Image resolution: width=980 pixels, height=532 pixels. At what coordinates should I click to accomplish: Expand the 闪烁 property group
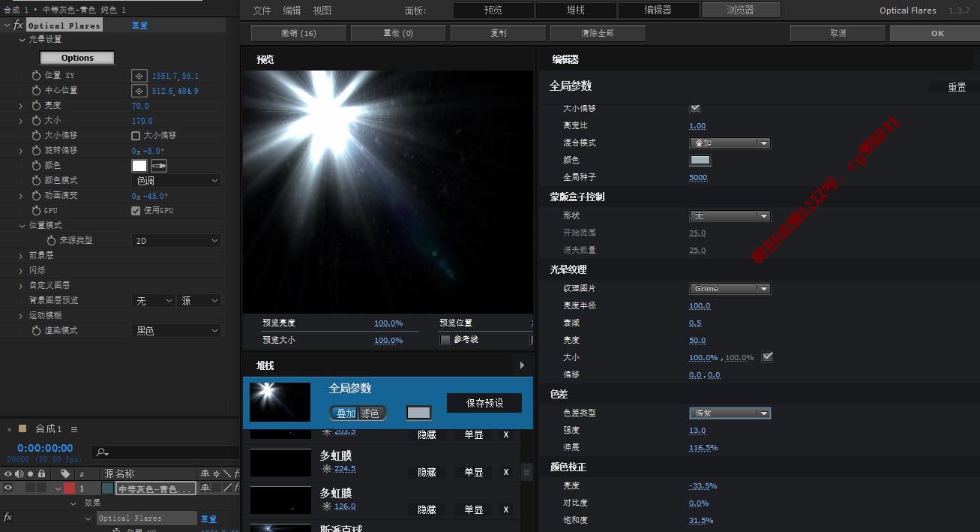(x=22, y=270)
